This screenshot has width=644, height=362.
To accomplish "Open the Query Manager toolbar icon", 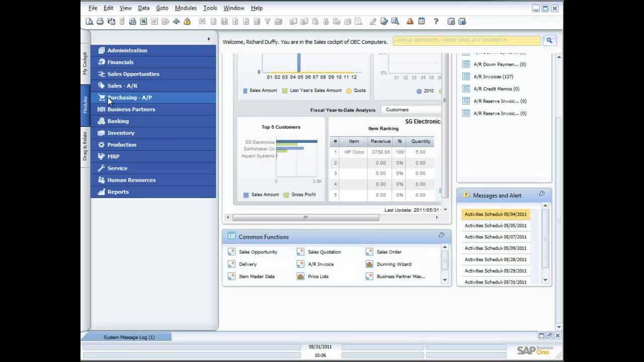I will [x=395, y=21].
